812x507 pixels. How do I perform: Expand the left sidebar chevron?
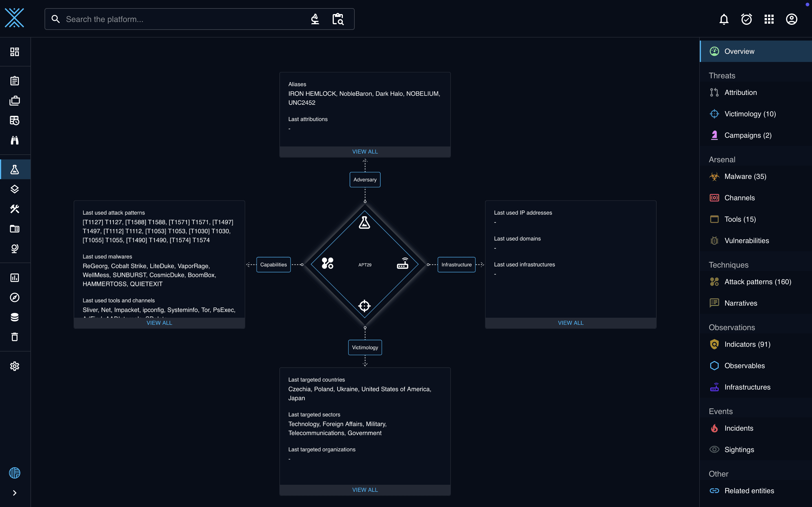(x=14, y=493)
